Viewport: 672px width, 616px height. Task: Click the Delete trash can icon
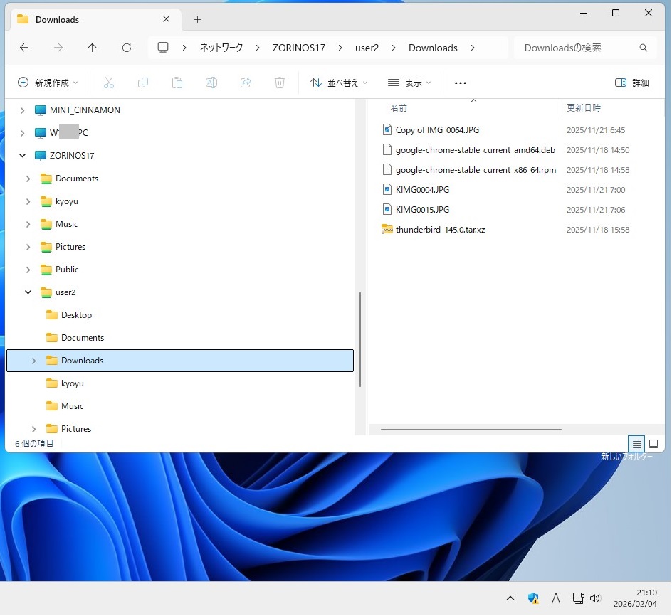pyautogui.click(x=280, y=83)
